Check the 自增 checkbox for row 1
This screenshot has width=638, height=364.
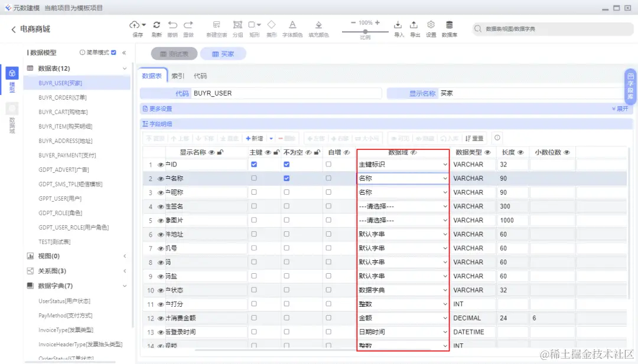pos(329,163)
